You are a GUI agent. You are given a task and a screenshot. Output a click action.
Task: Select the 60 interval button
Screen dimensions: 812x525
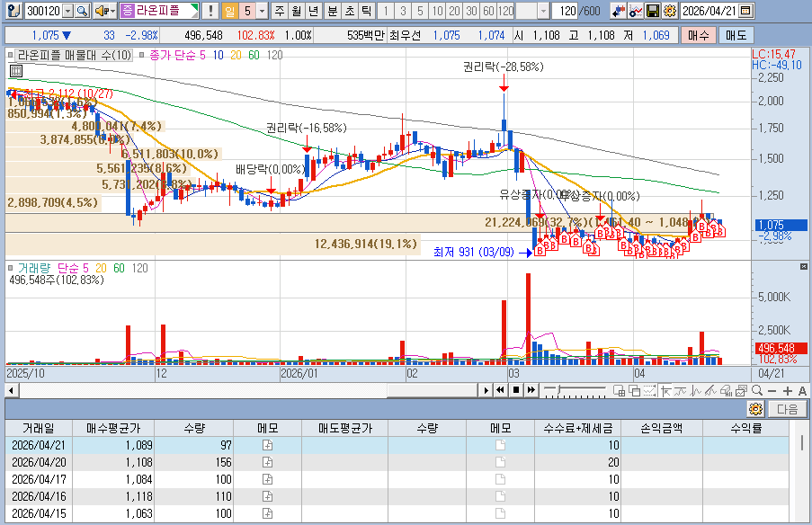coord(489,11)
